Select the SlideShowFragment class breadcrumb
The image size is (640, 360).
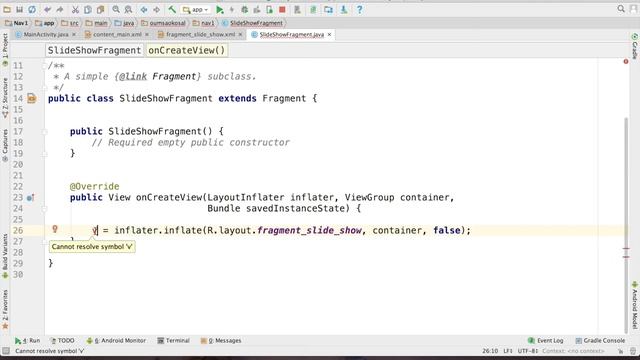tap(252, 23)
